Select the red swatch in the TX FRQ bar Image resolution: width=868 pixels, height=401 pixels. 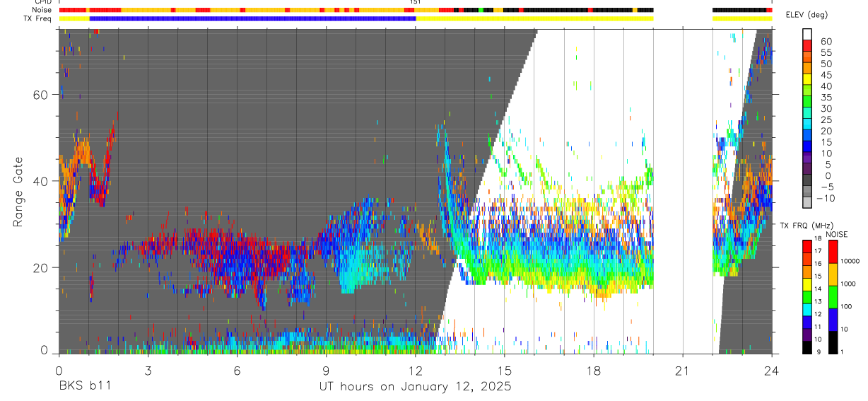[807, 246]
